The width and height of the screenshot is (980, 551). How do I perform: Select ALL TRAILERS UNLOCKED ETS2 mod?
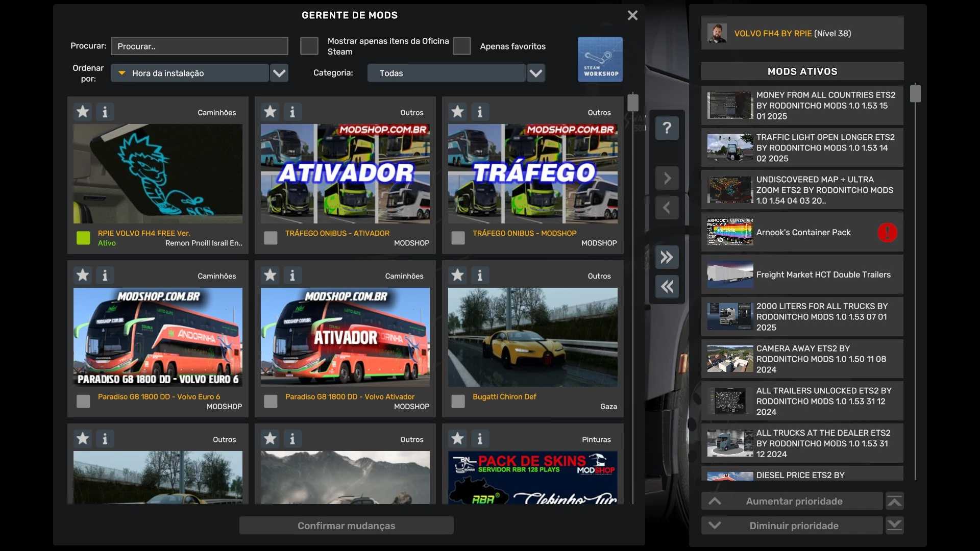802,401
